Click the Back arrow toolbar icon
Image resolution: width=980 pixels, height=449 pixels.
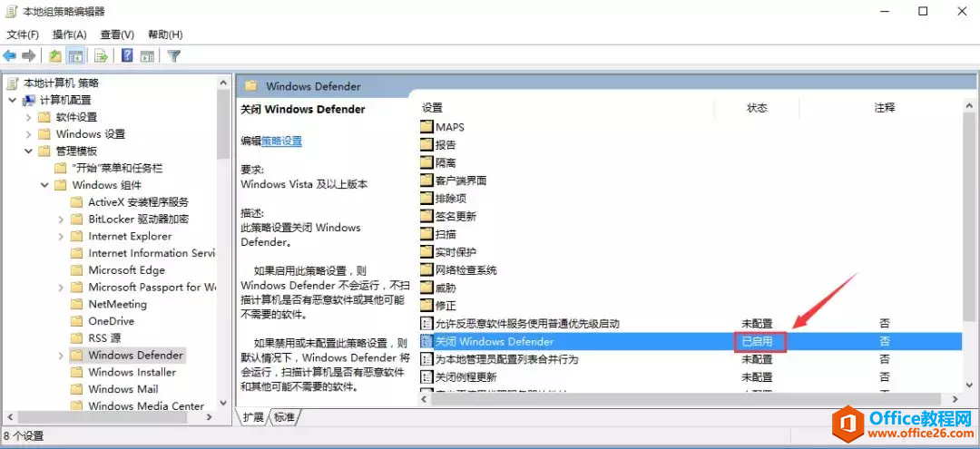point(9,56)
